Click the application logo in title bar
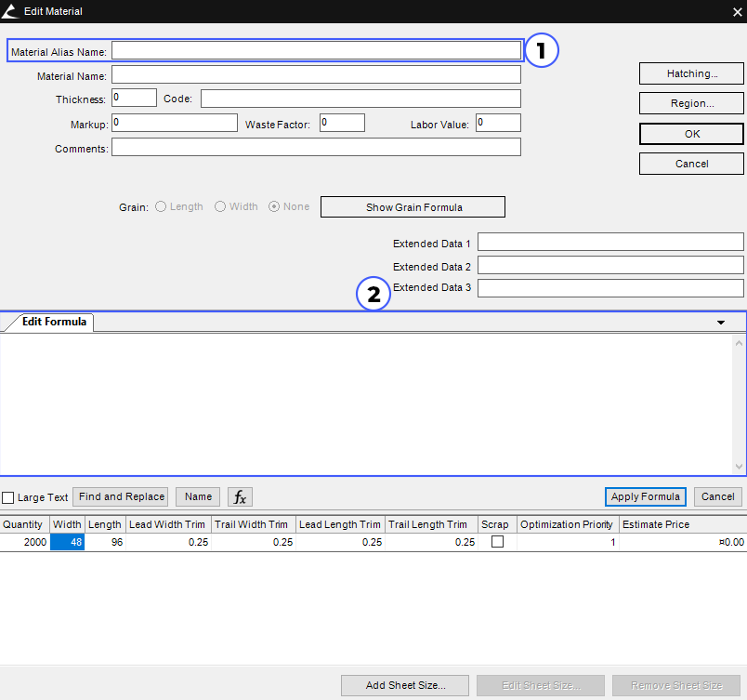Screen dimensions: 747x700 tap(10, 11)
